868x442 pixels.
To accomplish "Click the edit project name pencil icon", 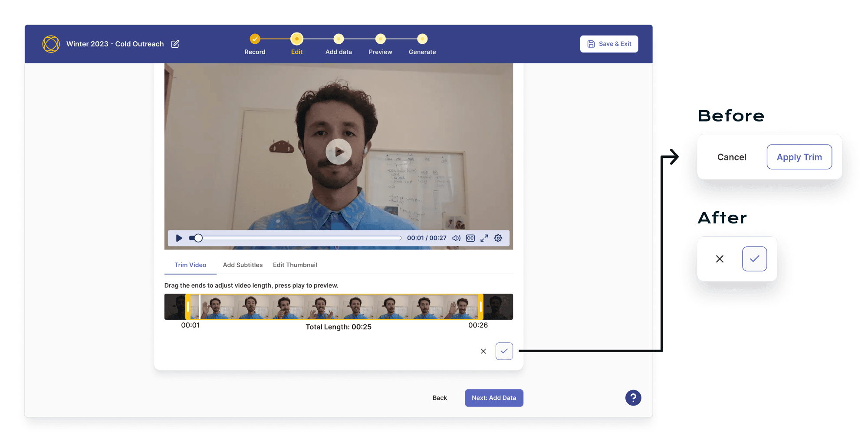I will pos(175,44).
